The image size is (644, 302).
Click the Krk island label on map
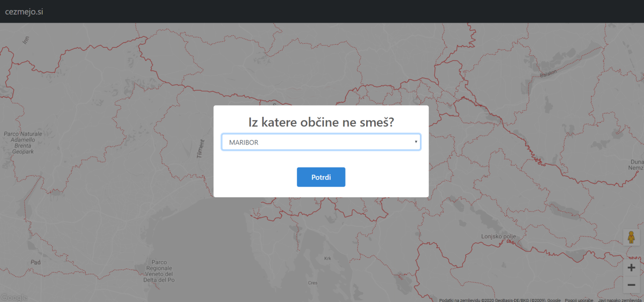328,258
